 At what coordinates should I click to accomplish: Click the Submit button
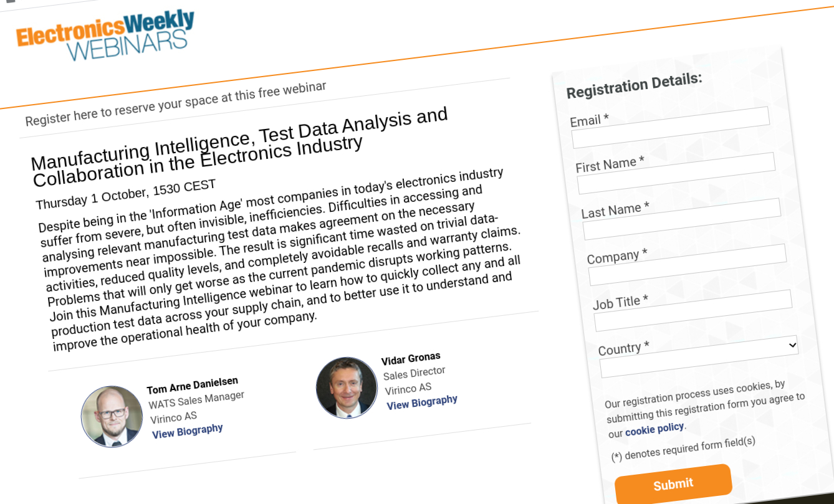pos(673,483)
